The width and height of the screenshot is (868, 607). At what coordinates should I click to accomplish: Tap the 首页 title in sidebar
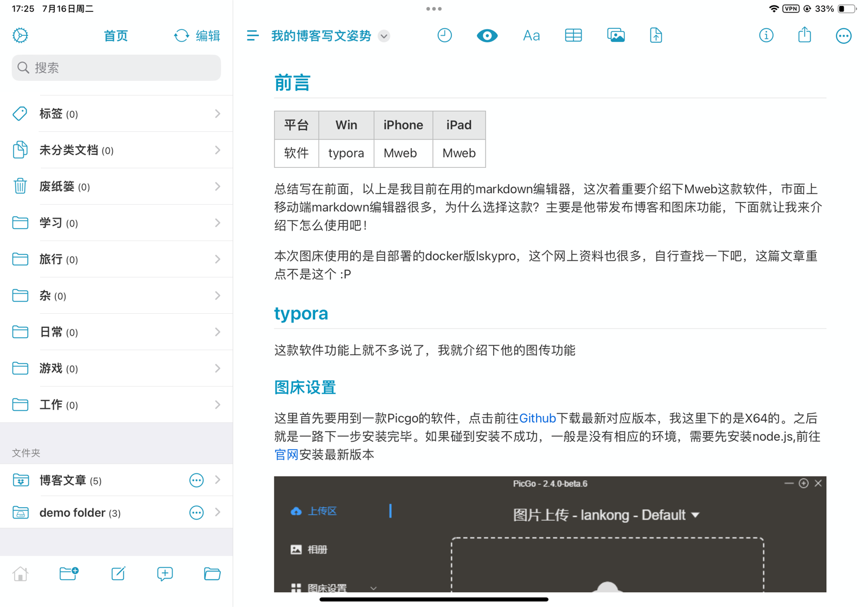[116, 36]
